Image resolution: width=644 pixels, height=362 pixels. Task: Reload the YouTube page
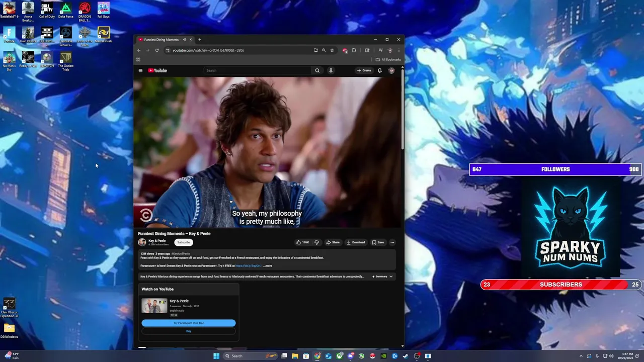click(157, 50)
